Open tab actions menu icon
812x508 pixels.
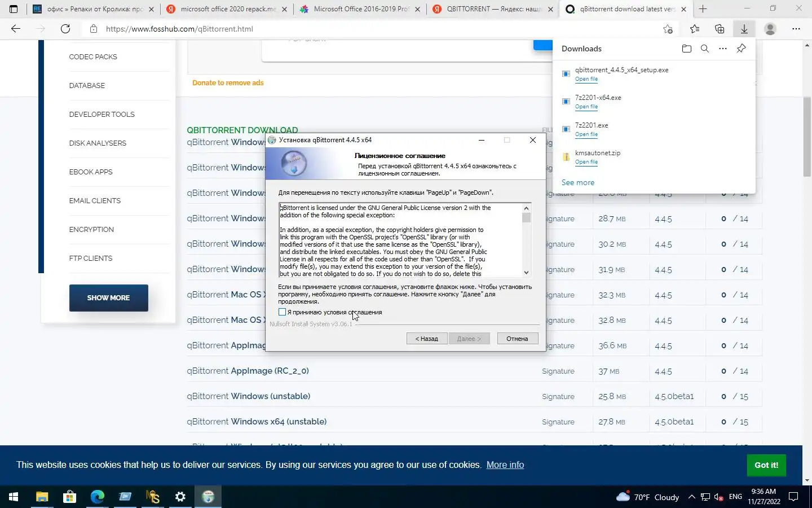click(14, 9)
